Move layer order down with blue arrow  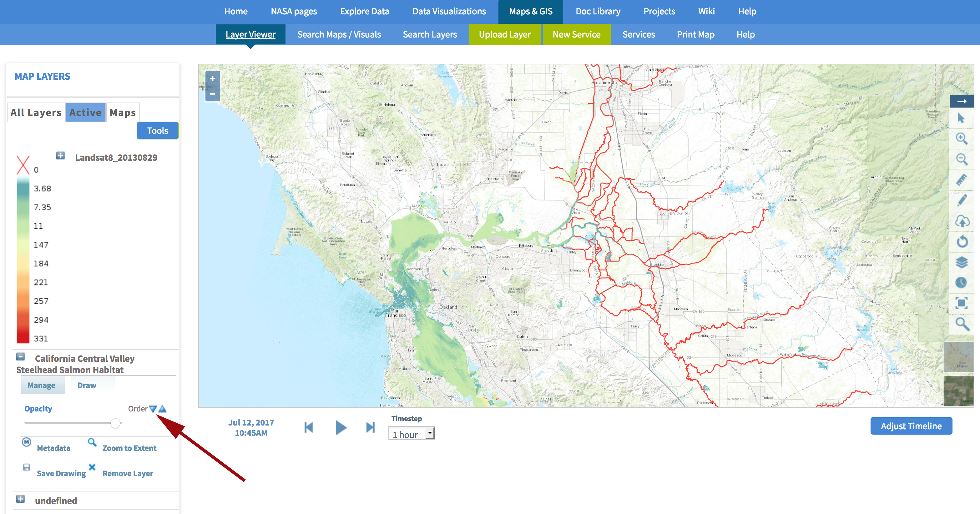(x=153, y=409)
